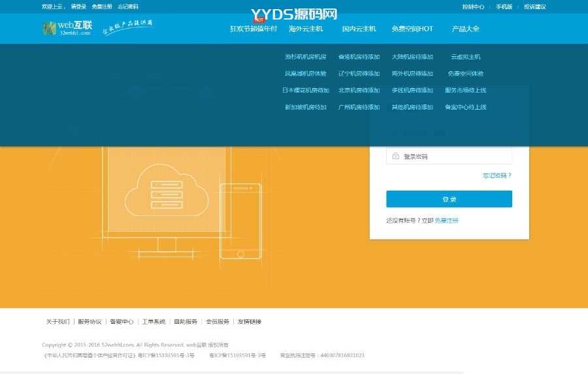Select 免费空间体验 in dropdown list
Viewport: 588px width, 374px height.
pos(465,74)
